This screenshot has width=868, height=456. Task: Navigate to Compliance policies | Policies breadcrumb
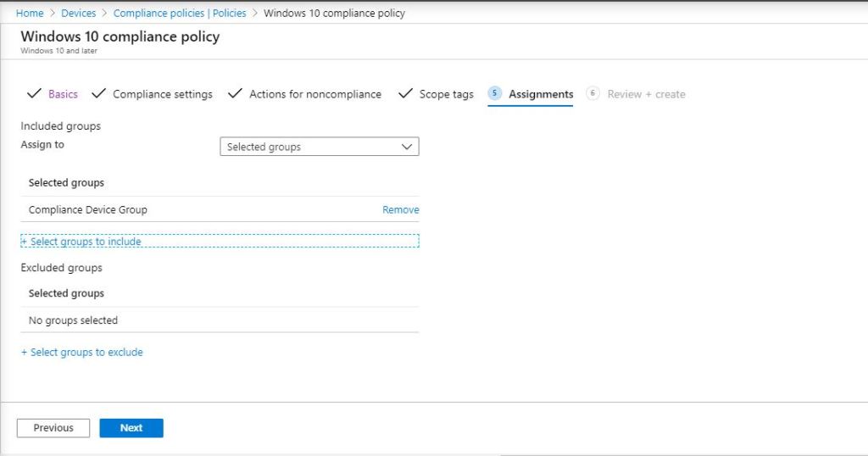click(x=180, y=14)
